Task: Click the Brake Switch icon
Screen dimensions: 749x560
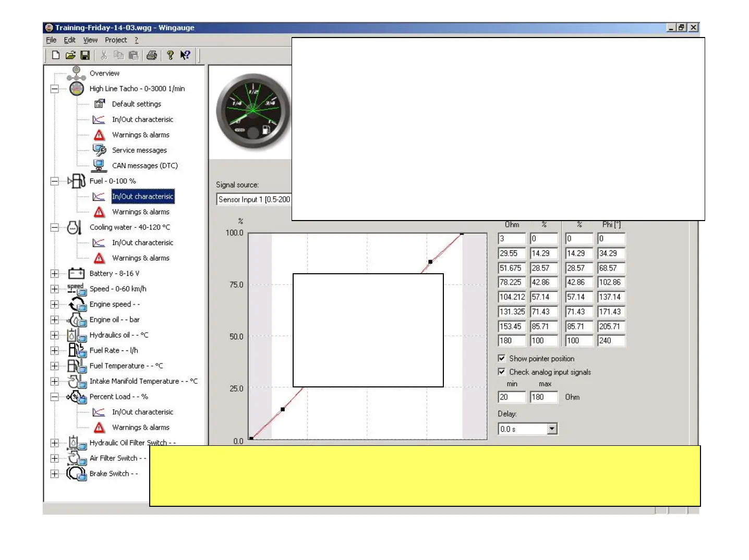Action: [76, 473]
